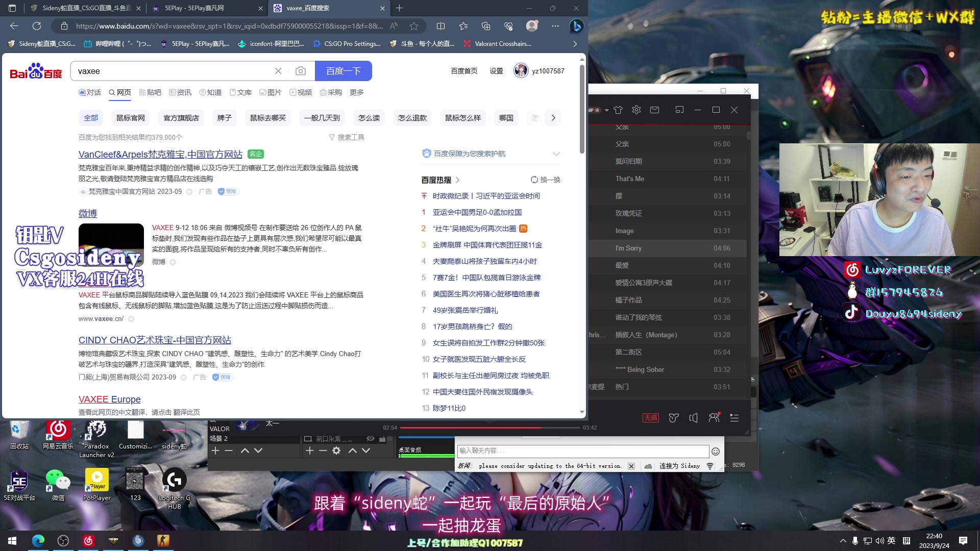This screenshot has width=980, height=551.
Task: Open NetEase Music messages envelope
Action: point(655,110)
